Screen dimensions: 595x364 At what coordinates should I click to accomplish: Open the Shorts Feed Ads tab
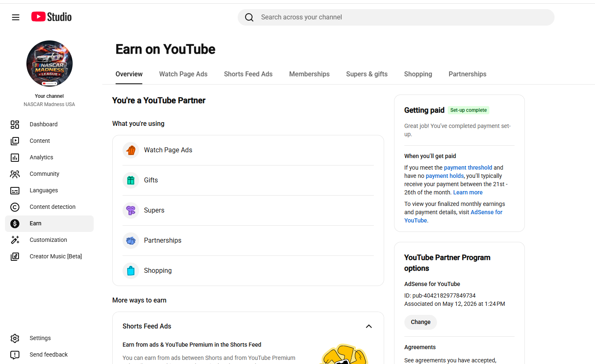248,74
